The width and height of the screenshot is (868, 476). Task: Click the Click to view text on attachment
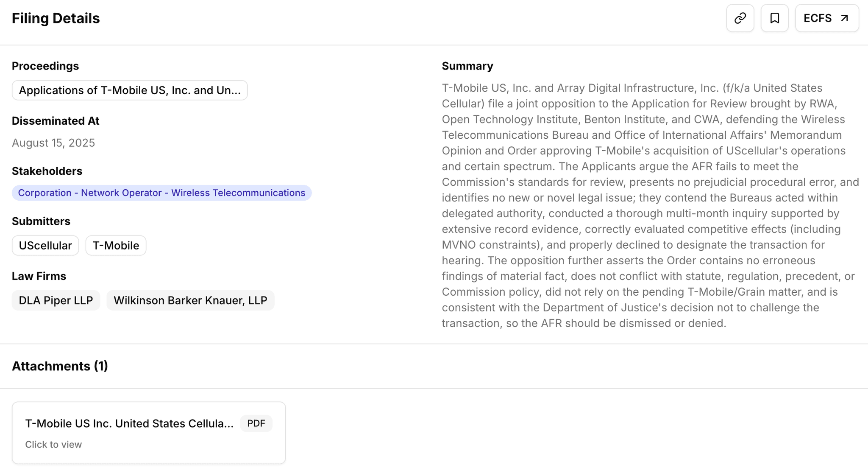(53, 445)
